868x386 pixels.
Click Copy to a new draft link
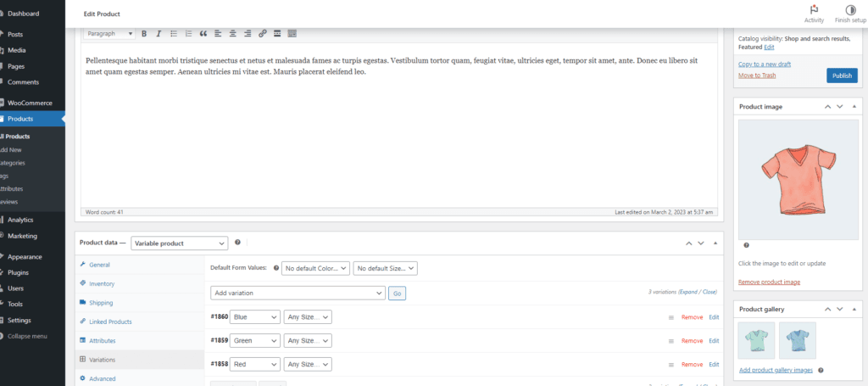(765, 64)
